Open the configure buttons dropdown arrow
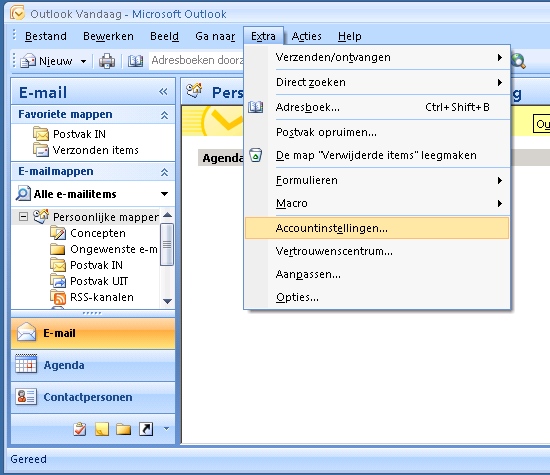 point(166,428)
